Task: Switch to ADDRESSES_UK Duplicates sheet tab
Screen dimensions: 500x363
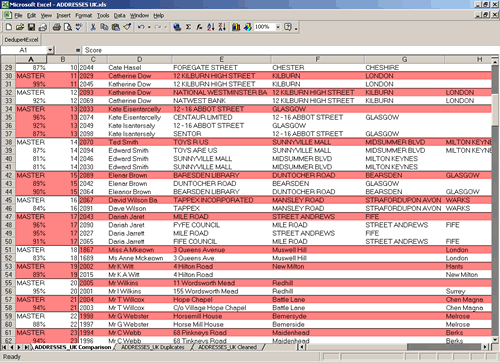Action: (x=153, y=347)
